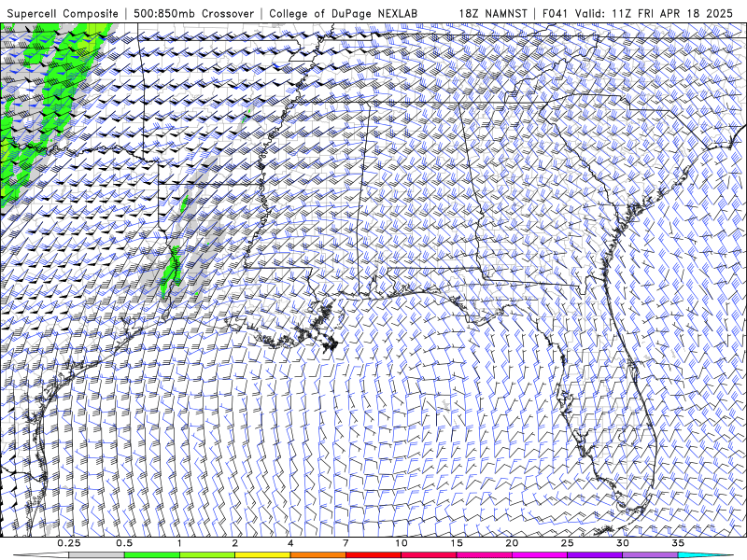Screen dimensions: 747x560
Task: Click the '1' legend label
Action: [179, 543]
